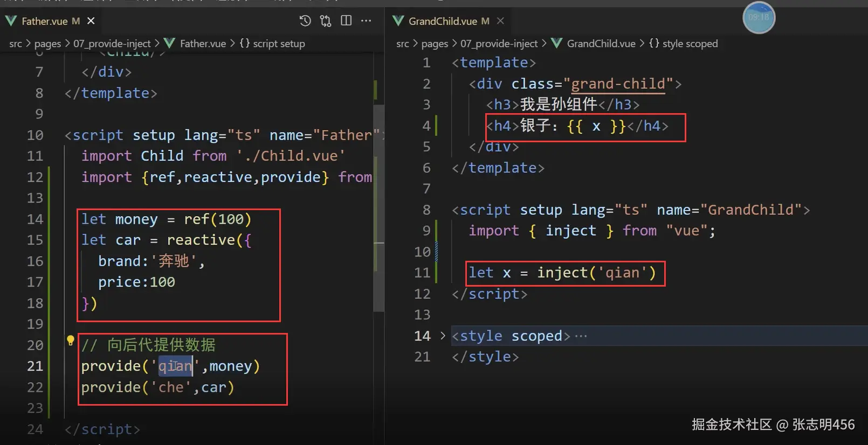Split the editor using split icon
The image size is (868, 445).
click(346, 20)
